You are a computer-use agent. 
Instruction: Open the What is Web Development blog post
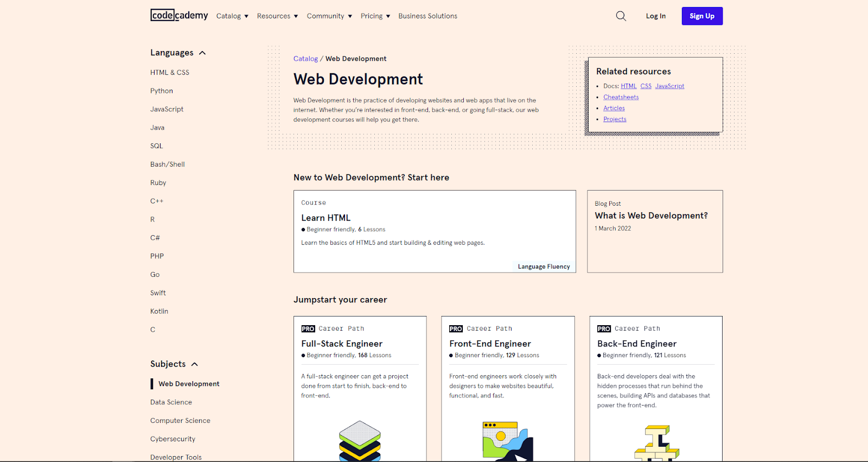click(x=655, y=231)
